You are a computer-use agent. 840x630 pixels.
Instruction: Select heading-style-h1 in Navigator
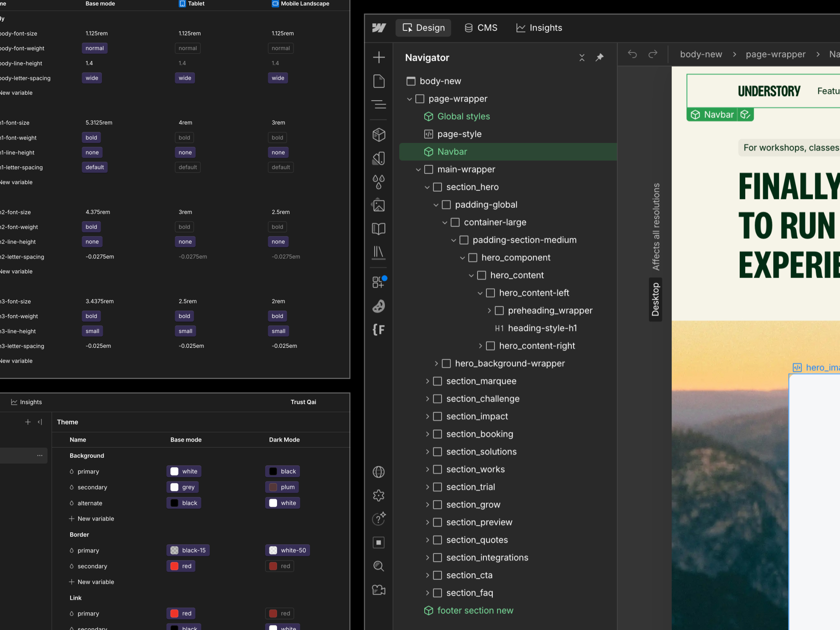pos(542,328)
